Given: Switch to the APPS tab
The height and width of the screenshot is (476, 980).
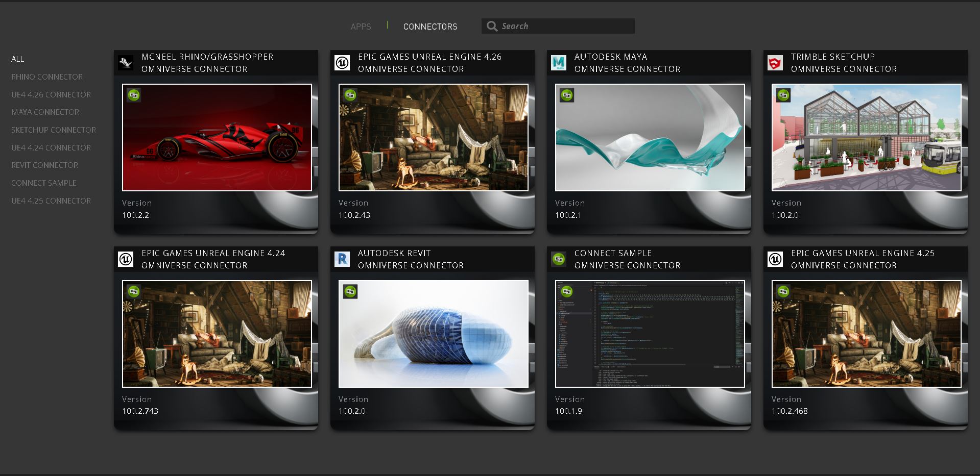Looking at the screenshot, I should (x=361, y=27).
